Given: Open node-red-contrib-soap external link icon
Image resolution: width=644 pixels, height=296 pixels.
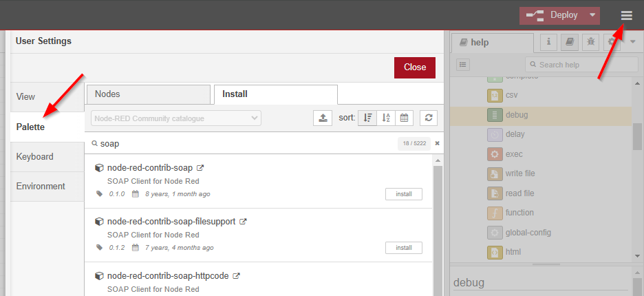Looking at the screenshot, I should click(200, 167).
